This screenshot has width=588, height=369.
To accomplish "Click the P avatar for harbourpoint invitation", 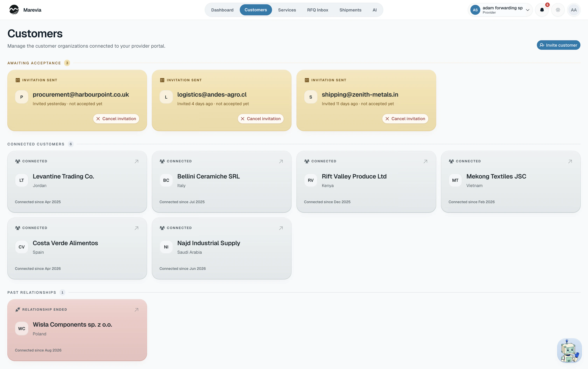I will [22, 97].
